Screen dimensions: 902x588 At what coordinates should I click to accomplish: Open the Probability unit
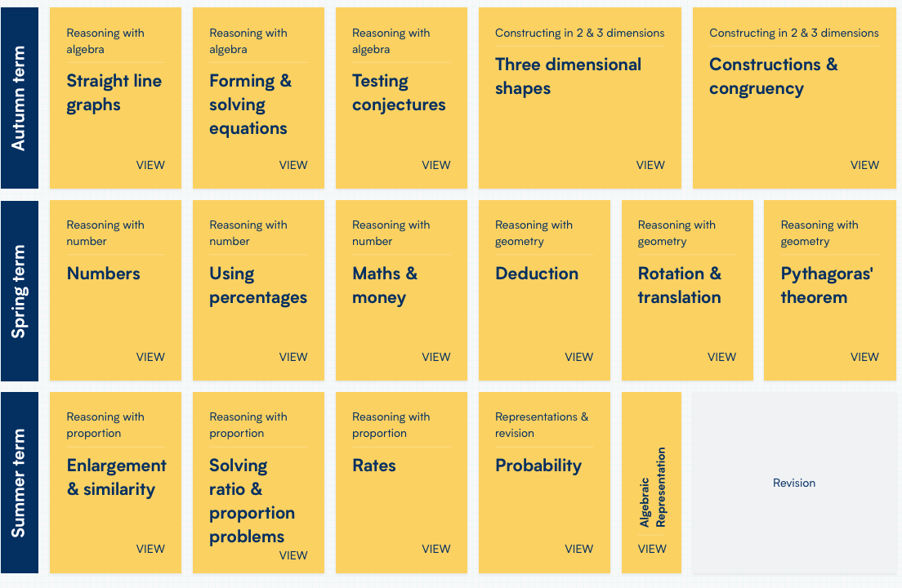544,482
